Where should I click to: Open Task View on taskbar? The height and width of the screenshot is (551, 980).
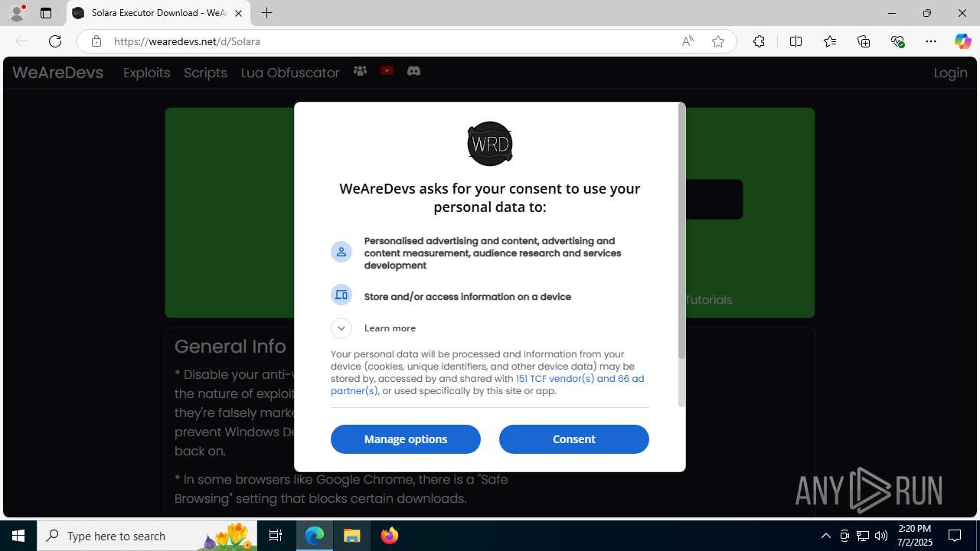(276, 536)
